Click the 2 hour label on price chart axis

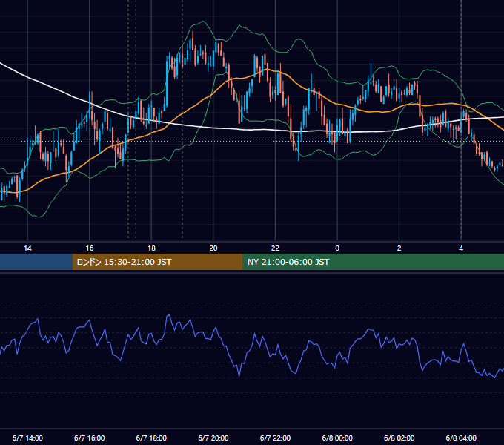coord(399,248)
